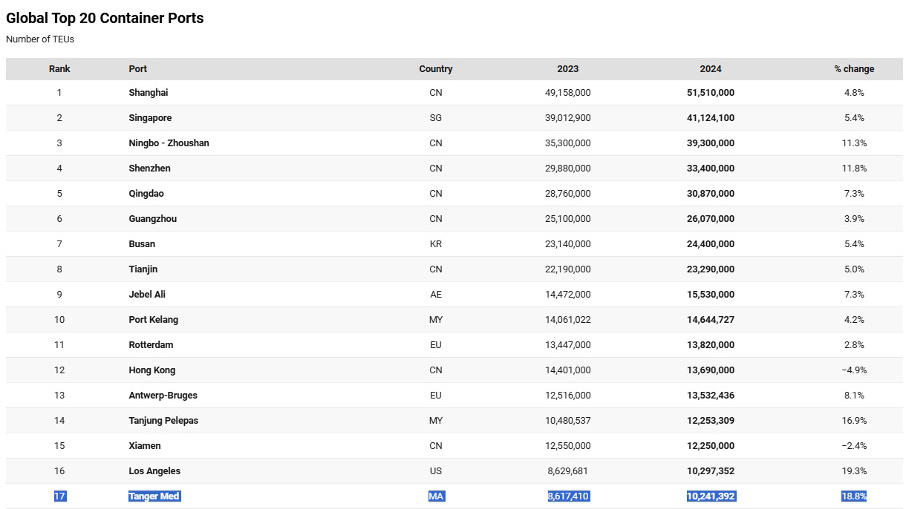This screenshot has width=904, height=509.
Task: Select Hong Kong's −4.9% change cell
Action: tap(854, 370)
